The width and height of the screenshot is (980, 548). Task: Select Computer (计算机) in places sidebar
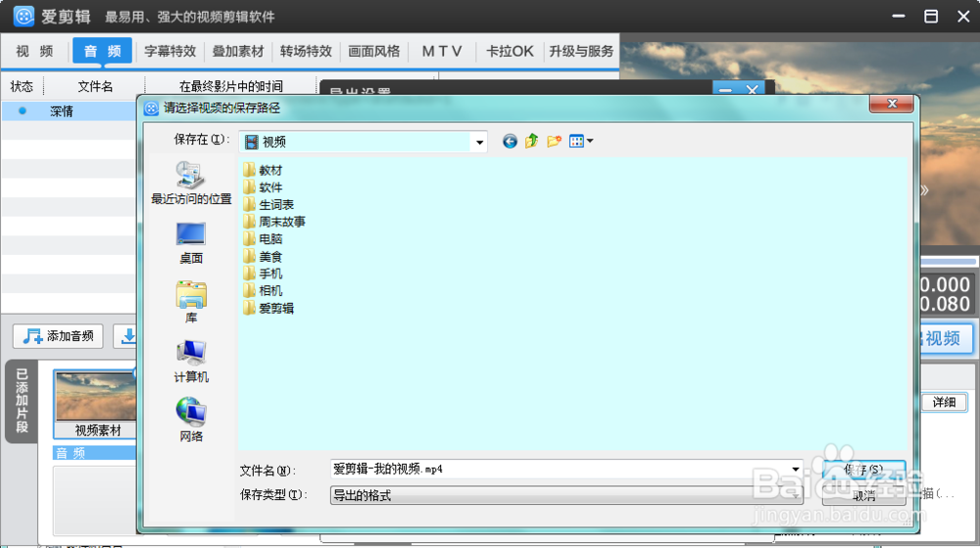click(191, 361)
